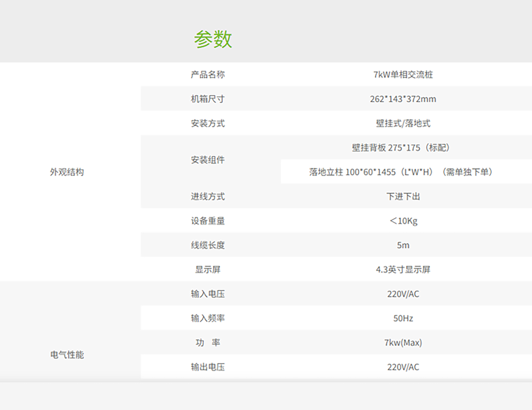This screenshot has height=410, width=532.
Task: Click the 机箱尺寸 label
Action: click(208, 99)
